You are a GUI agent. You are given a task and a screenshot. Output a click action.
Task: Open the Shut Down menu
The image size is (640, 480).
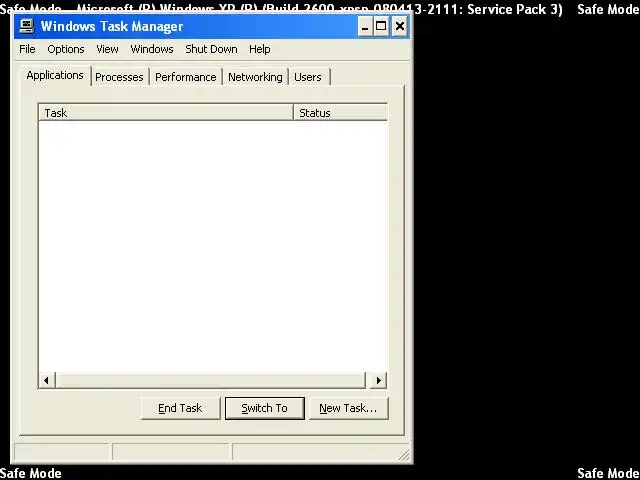click(x=211, y=49)
